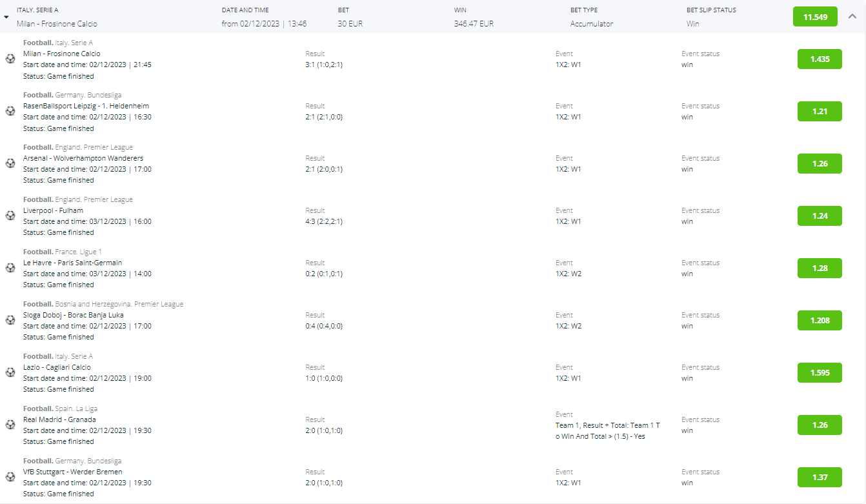Click the bet amount 30 EUR
Viewport: 866px width, 504px height.
click(351, 24)
